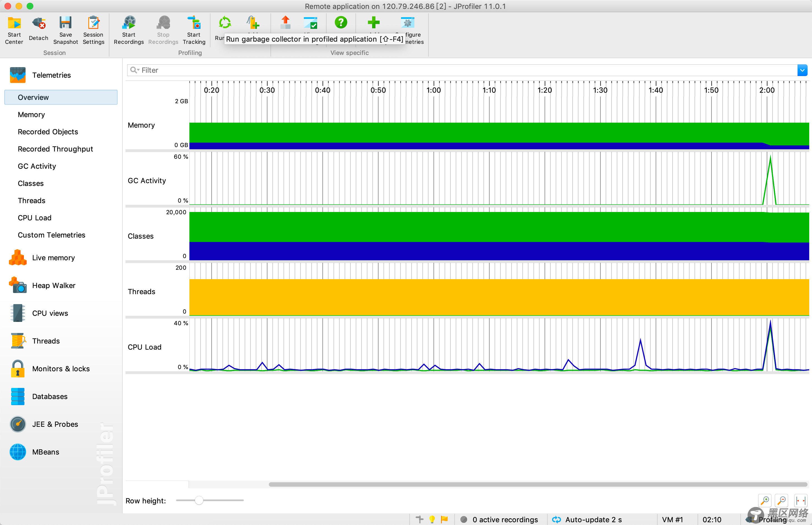Select the Memory telemetry view in the sidebar
The height and width of the screenshot is (525, 812).
click(31, 115)
